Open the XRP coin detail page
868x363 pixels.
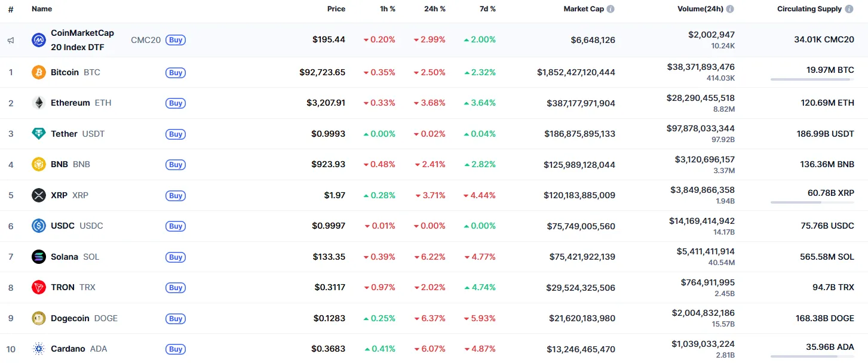tap(60, 195)
